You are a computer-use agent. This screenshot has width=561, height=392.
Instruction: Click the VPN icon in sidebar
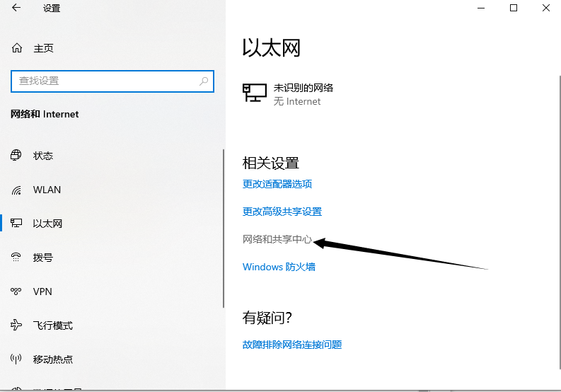(17, 292)
